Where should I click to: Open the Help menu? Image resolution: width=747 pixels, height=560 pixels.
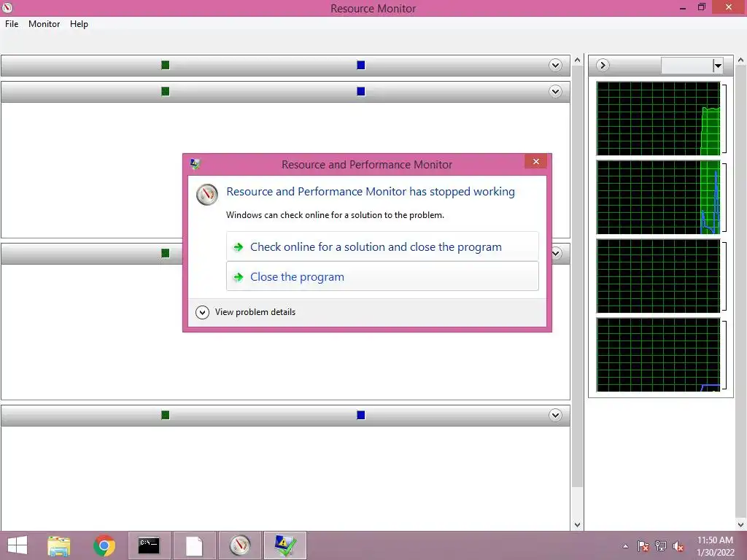79,24
